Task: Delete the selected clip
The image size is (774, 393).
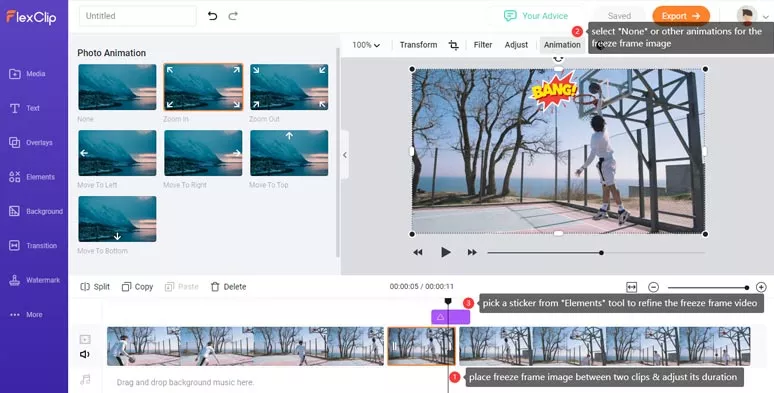Action: coord(228,287)
